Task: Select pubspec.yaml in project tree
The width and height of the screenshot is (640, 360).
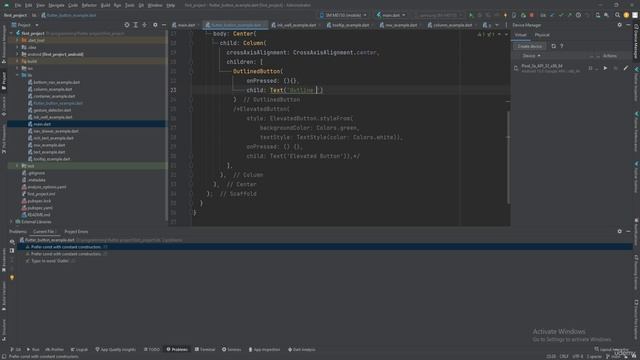Action: [40, 208]
